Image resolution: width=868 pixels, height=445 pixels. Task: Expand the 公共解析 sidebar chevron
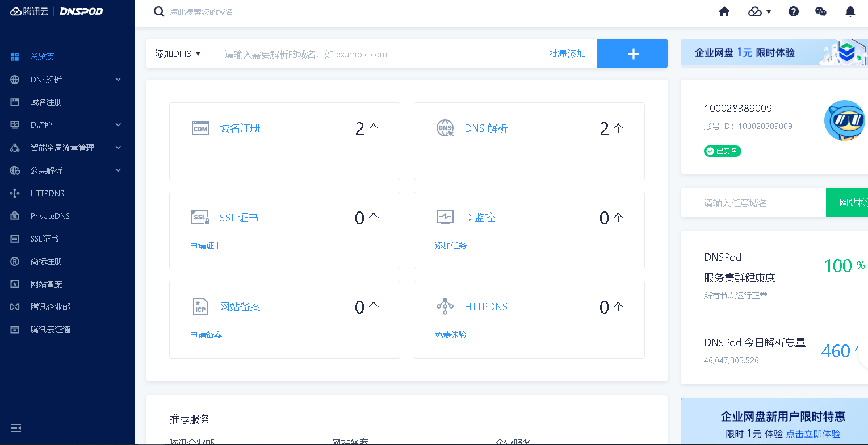118,170
